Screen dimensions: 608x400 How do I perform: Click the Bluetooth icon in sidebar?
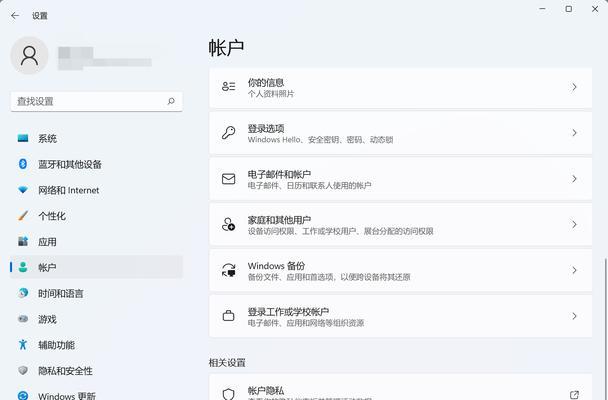(x=23, y=164)
